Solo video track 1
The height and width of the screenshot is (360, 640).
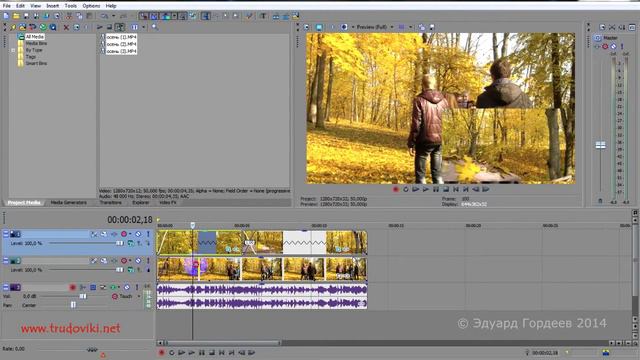[x=148, y=234]
